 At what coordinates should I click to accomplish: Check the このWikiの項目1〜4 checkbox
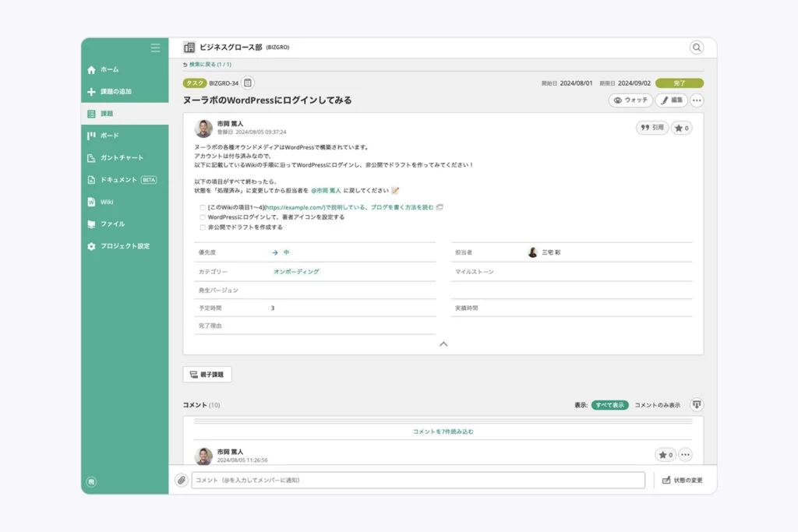click(x=203, y=207)
